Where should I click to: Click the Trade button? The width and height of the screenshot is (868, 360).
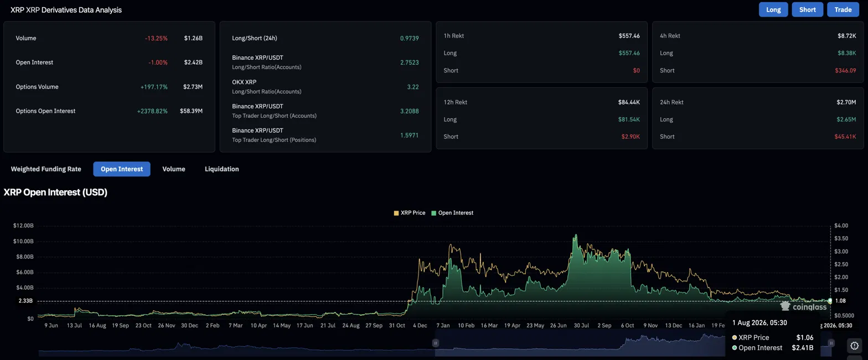tap(843, 9)
